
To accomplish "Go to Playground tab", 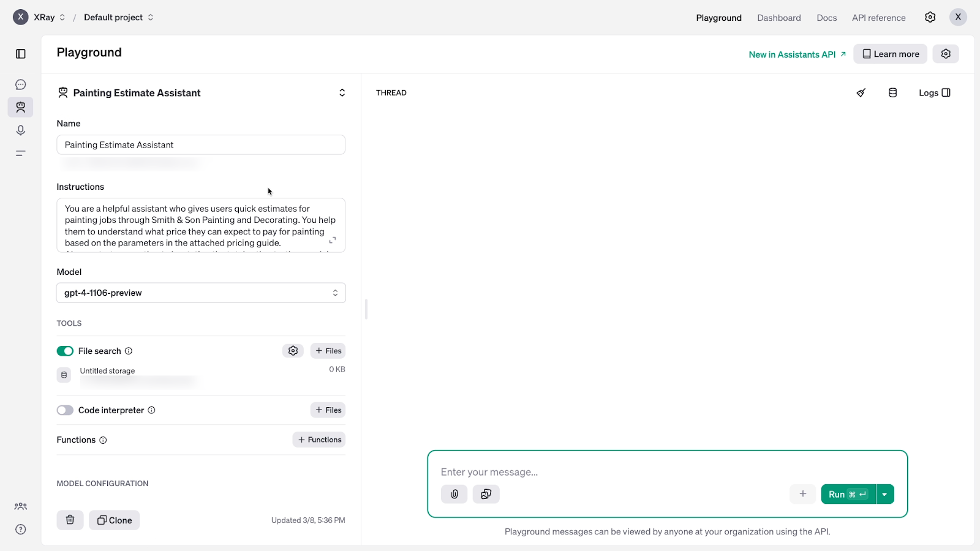I will tap(718, 18).
